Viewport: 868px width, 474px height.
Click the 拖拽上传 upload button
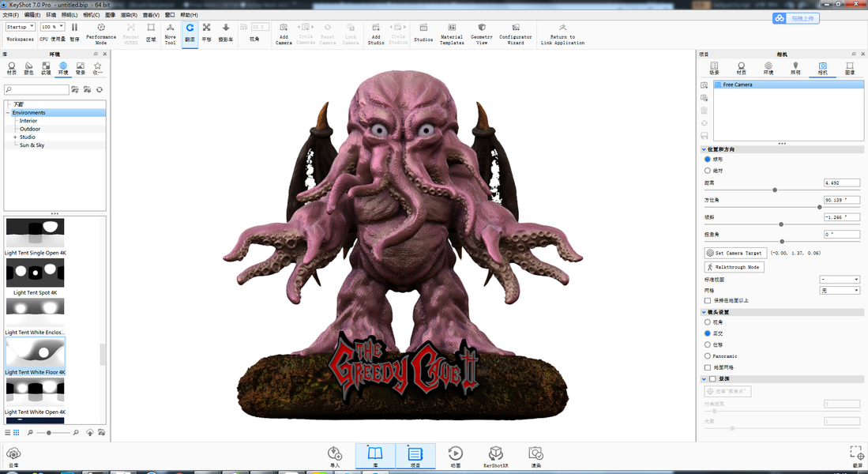tap(796, 18)
